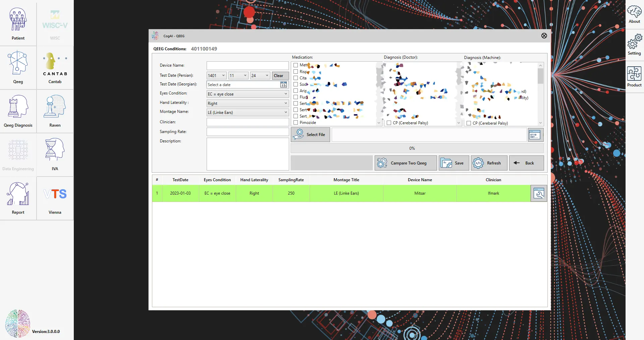Expand the Eyes Condition dropdown

pos(248,94)
